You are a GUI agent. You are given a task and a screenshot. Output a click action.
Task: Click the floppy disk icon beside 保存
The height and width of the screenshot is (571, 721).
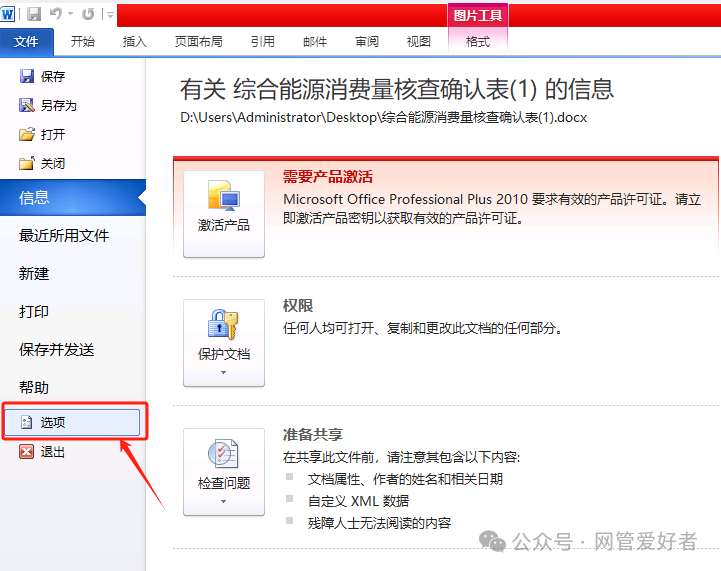27,76
